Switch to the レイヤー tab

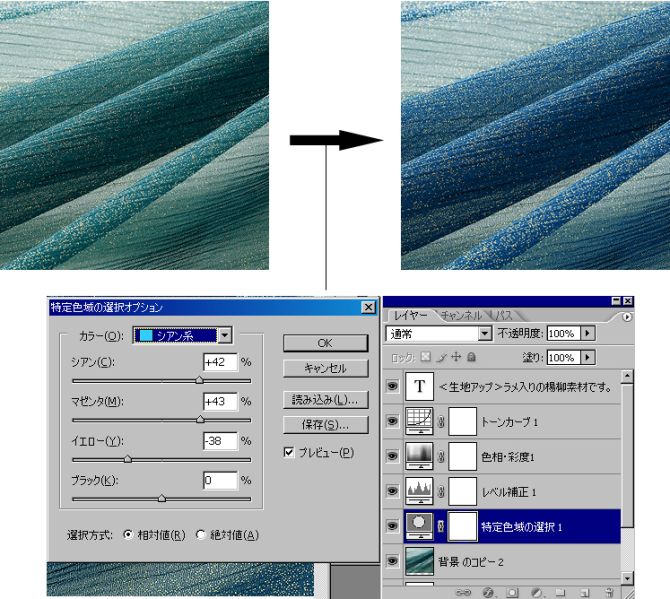(410, 315)
